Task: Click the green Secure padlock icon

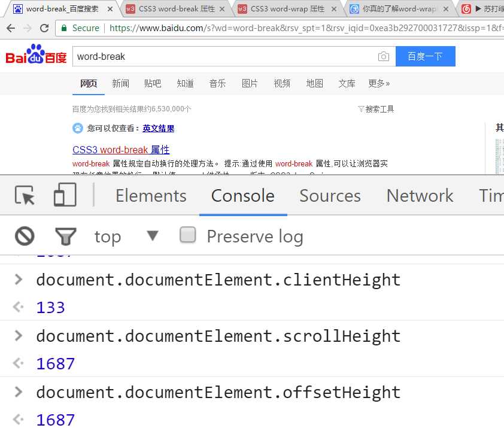Action: [64, 28]
